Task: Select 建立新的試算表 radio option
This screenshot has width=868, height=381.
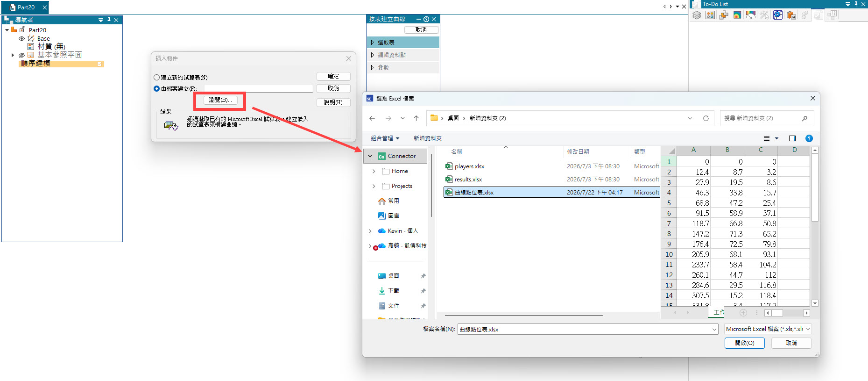Action: point(156,78)
